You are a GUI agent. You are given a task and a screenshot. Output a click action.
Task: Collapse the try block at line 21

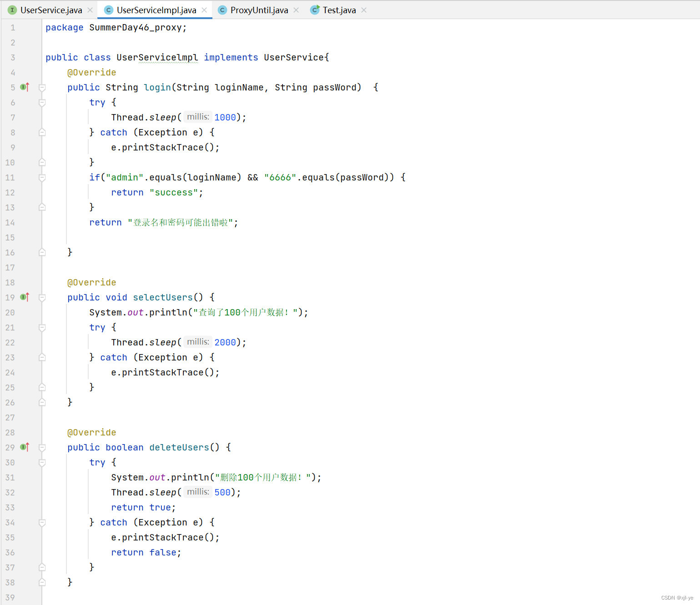[42, 327]
